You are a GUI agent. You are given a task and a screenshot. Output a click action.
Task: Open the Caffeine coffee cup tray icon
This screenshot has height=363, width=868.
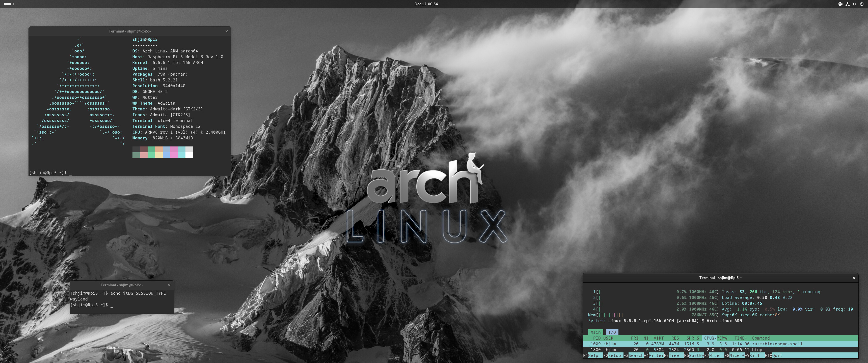pyautogui.click(x=840, y=4)
